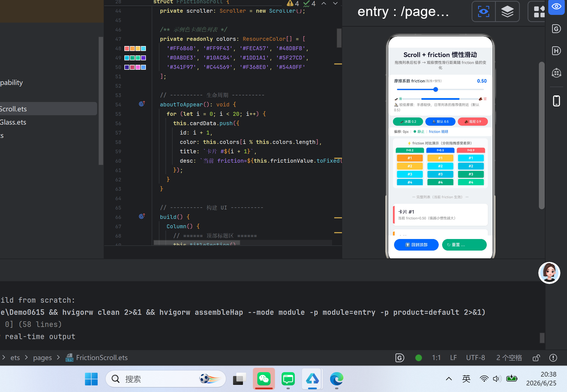The height and width of the screenshot is (392, 567).
Task: Expand the system tray hidden icons chevron
Action: 449,379
